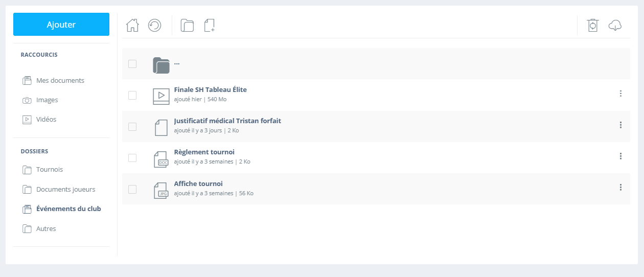This screenshot has width=644, height=277.
Task: Open the trash bin icon
Action: (593, 25)
